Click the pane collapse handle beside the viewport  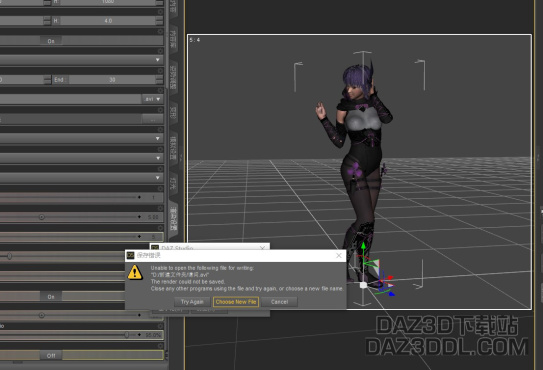180,158
